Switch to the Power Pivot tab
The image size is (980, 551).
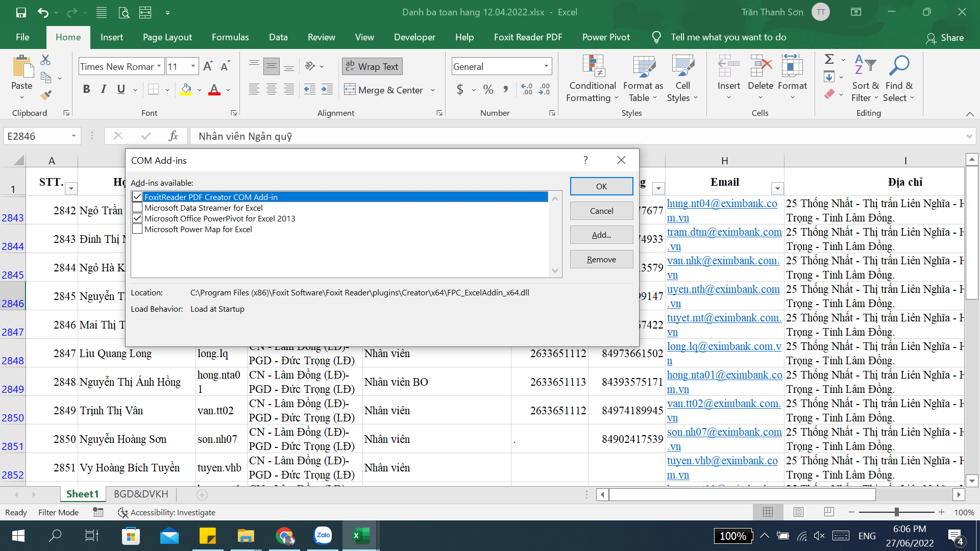tap(606, 37)
